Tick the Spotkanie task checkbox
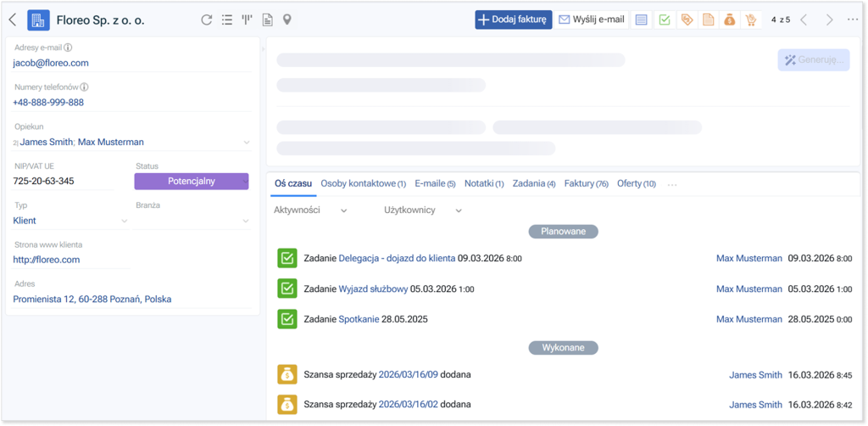Image resolution: width=868 pixels, height=426 pixels. [x=287, y=319]
